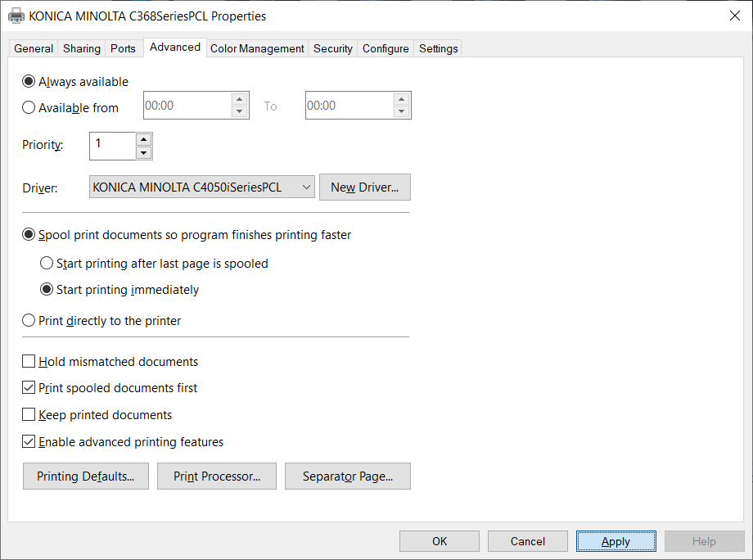Click the Separator Page button
The height and width of the screenshot is (560, 753).
coord(347,476)
